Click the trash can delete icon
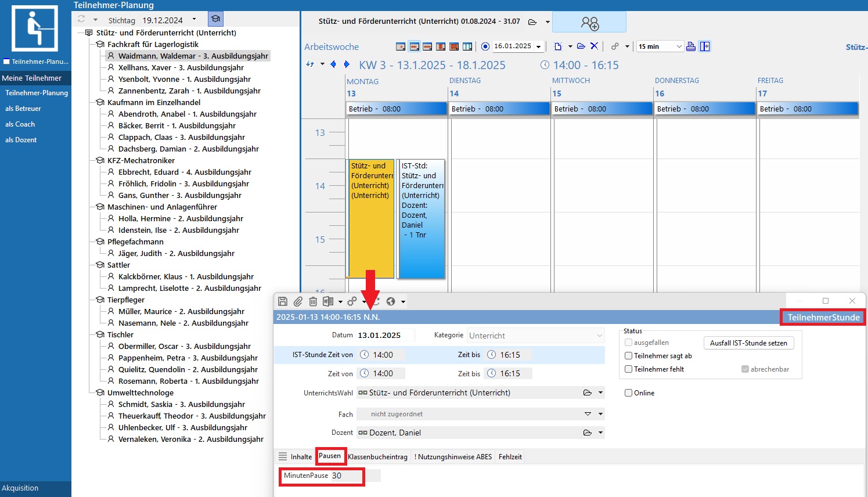Image resolution: width=868 pixels, height=497 pixels. coord(313,301)
